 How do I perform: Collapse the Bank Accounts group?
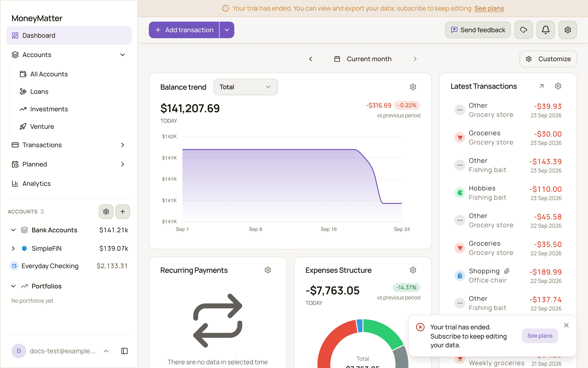tap(13, 230)
